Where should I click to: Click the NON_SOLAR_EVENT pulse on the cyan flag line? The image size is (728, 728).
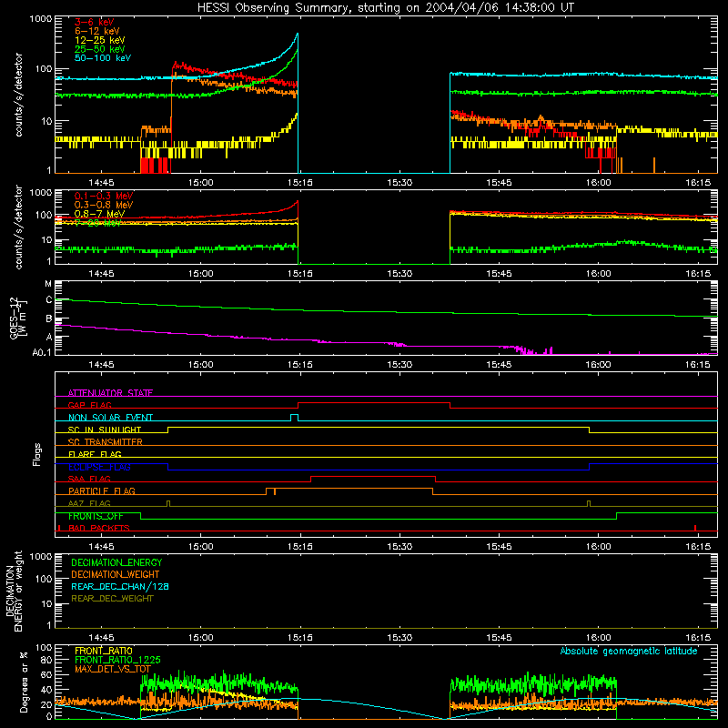[294, 417]
